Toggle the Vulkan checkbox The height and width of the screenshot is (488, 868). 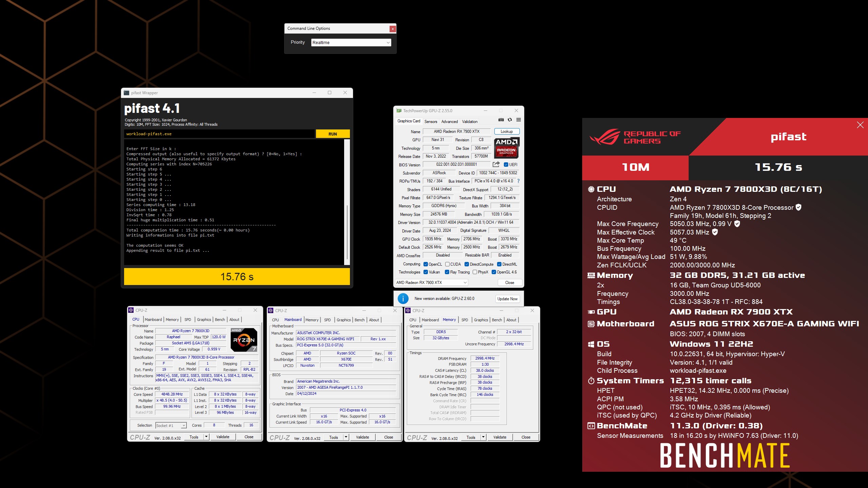pyautogui.click(x=426, y=272)
